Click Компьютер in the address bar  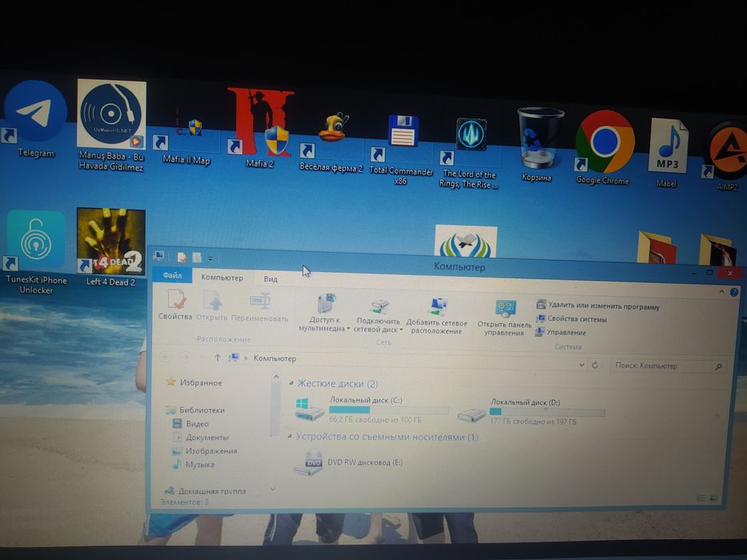tap(275, 358)
